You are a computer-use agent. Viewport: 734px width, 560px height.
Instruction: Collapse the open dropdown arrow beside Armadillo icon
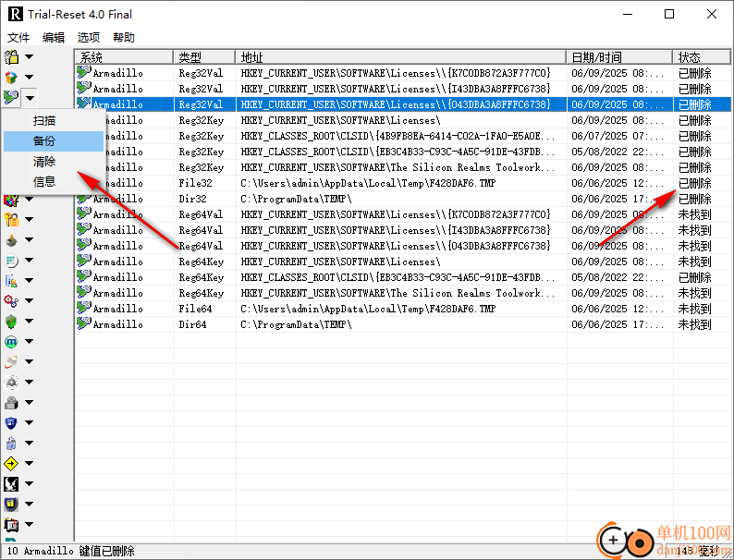click(30, 98)
